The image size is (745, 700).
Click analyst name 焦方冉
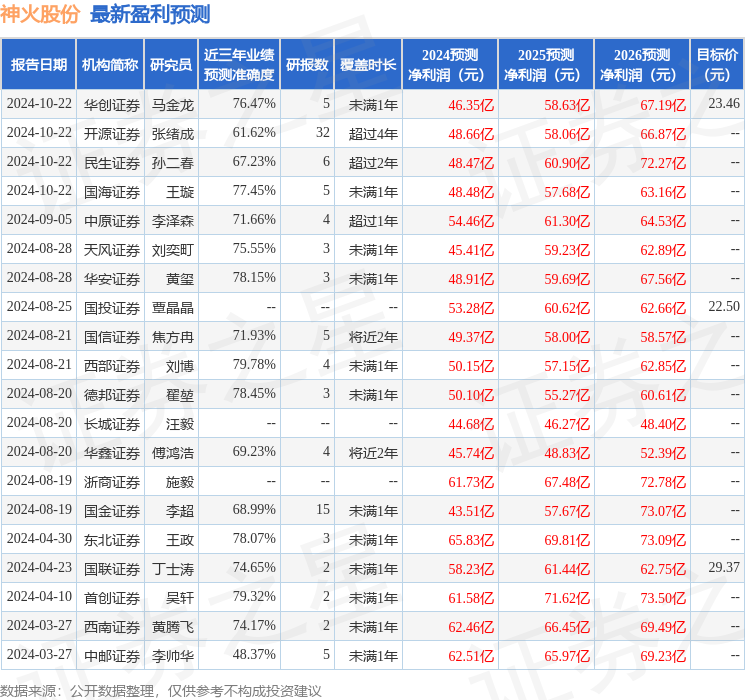click(172, 336)
